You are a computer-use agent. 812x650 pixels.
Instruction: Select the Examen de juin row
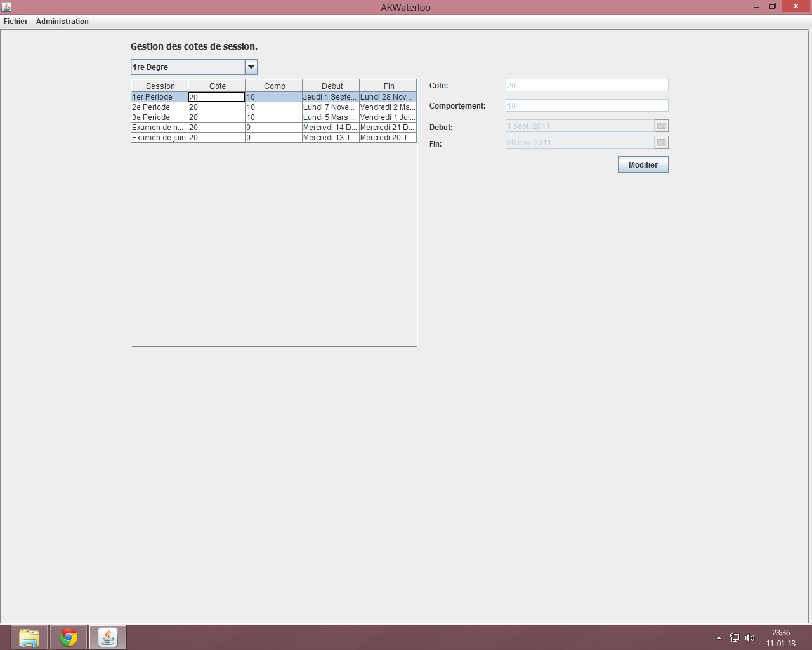point(159,138)
